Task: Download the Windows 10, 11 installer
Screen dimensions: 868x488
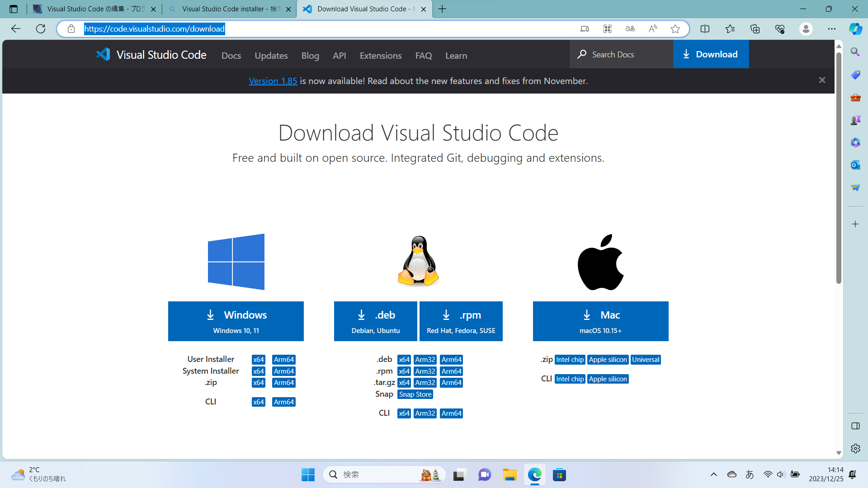Action: point(236,321)
